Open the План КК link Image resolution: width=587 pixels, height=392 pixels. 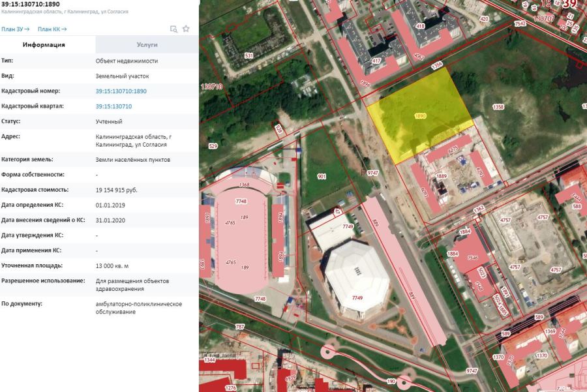point(52,29)
